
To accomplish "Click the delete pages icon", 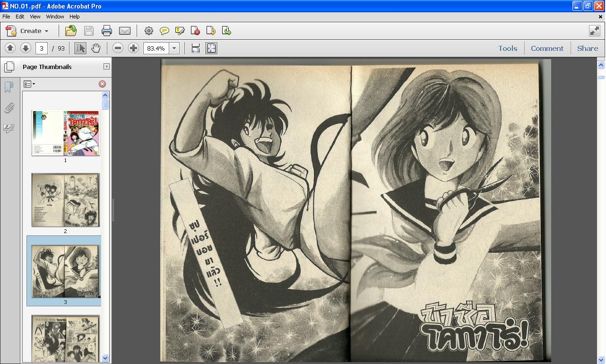I will coord(195,31).
